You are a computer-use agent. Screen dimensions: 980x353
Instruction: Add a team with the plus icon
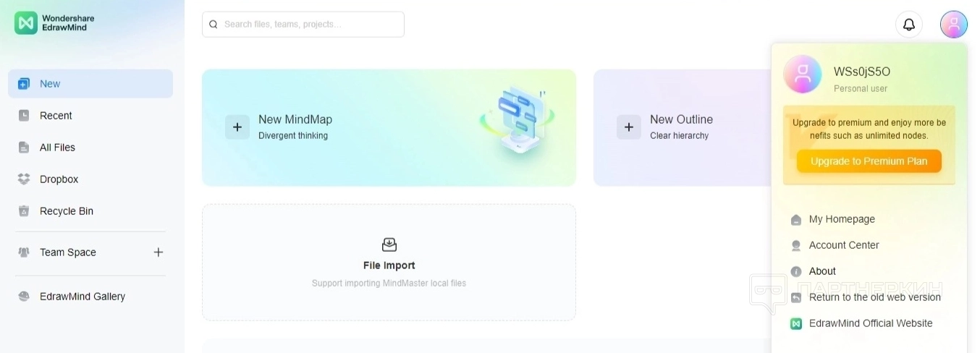159,252
